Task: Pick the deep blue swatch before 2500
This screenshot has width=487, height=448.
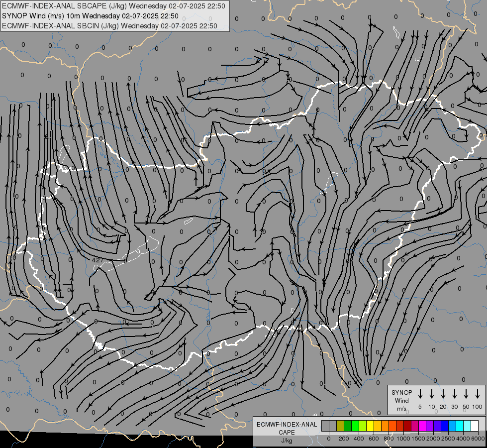Action: coord(444,426)
